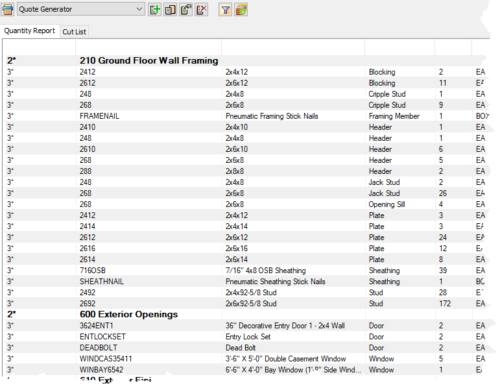Viewport: 500px width, 390px height.
Task: Click the yellow funnel filter icon
Action: pos(225,10)
